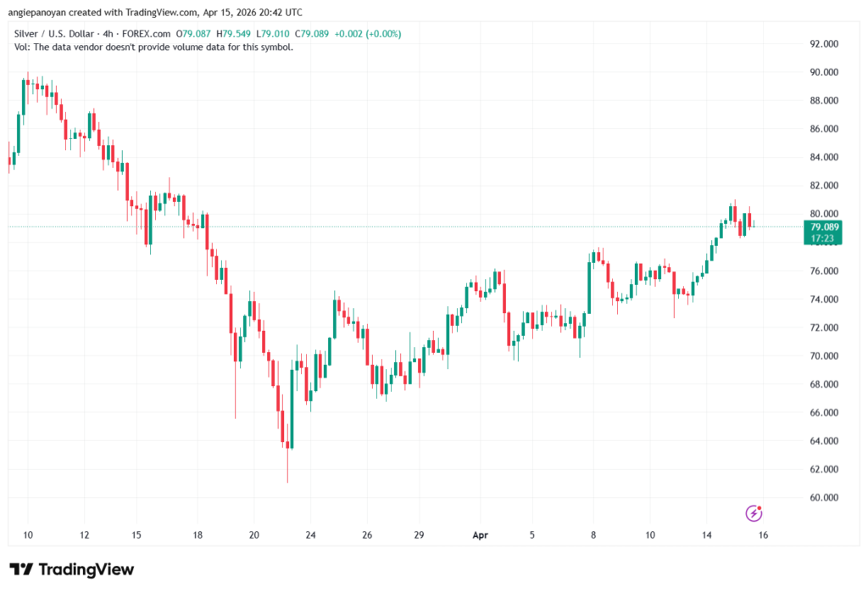Click the 92.000 price axis label
Viewport: 868px width, 593px height.
824,44
